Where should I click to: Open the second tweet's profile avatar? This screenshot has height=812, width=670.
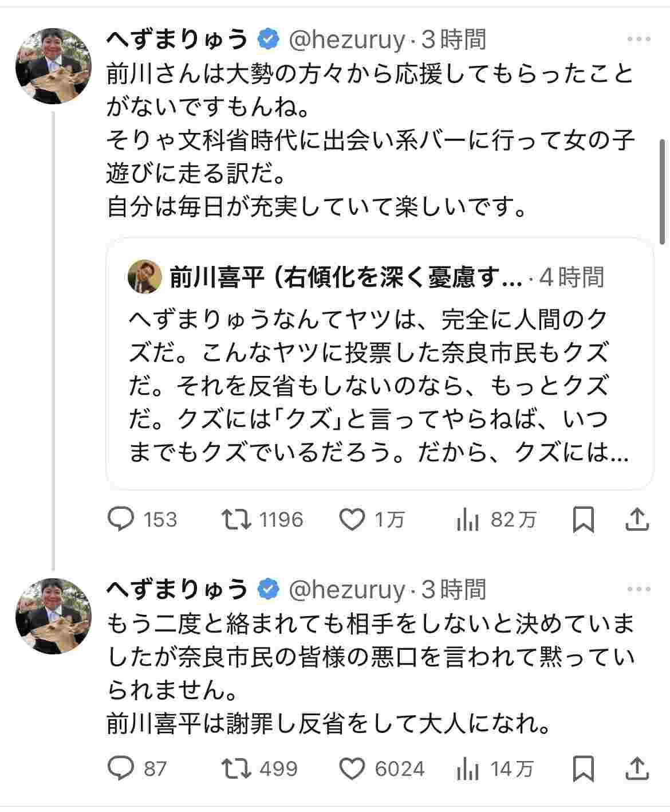point(53,616)
